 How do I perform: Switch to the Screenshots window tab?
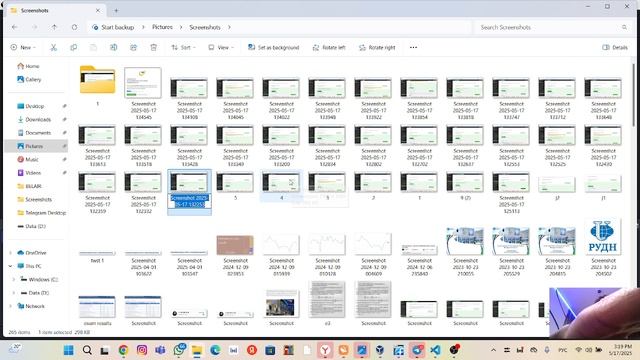pos(55,10)
